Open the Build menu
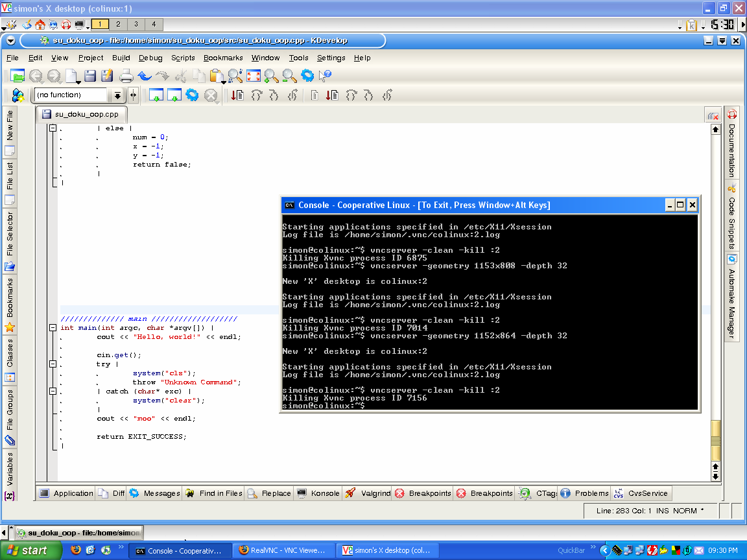 click(x=121, y=58)
